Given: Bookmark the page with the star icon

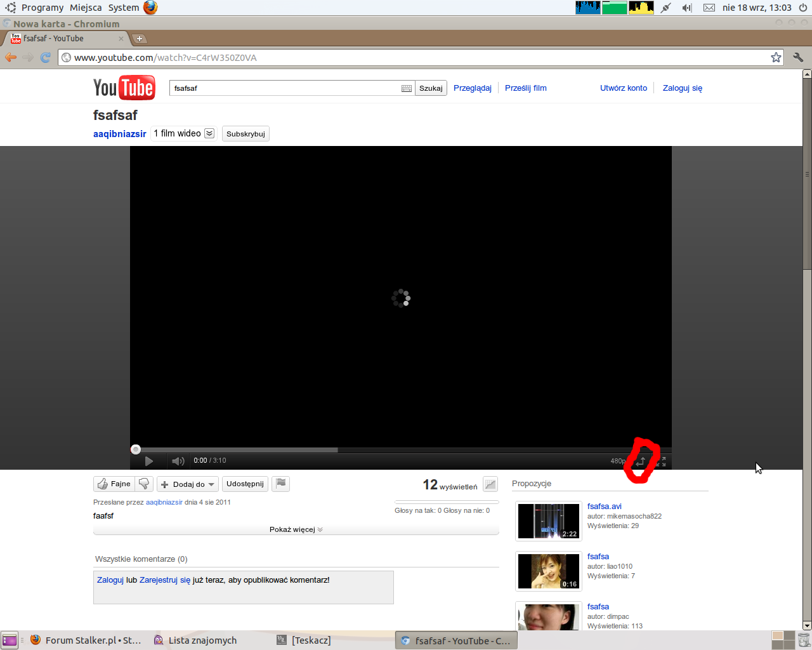Looking at the screenshot, I should [x=776, y=57].
